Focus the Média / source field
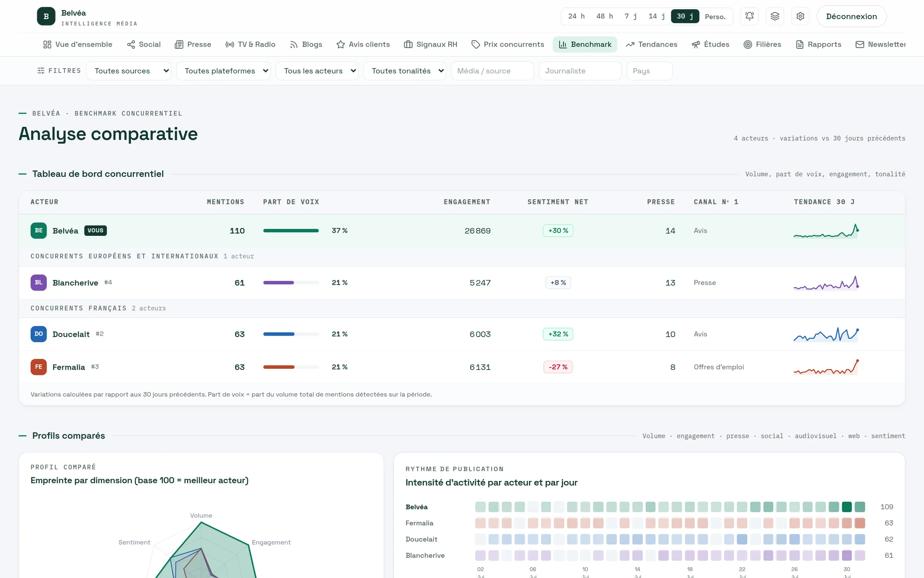This screenshot has width=924, height=578. [492, 71]
